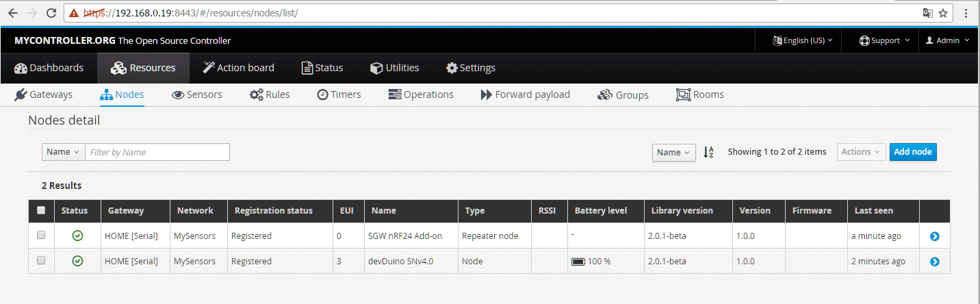Click the '2 Results' count text

pos(62,186)
